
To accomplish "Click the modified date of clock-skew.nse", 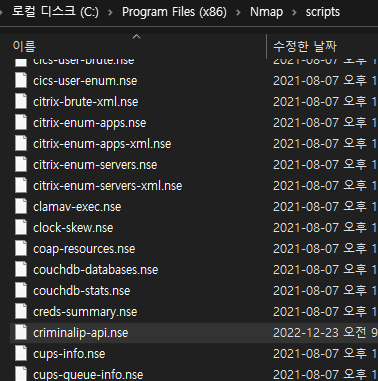I will pos(325,228).
